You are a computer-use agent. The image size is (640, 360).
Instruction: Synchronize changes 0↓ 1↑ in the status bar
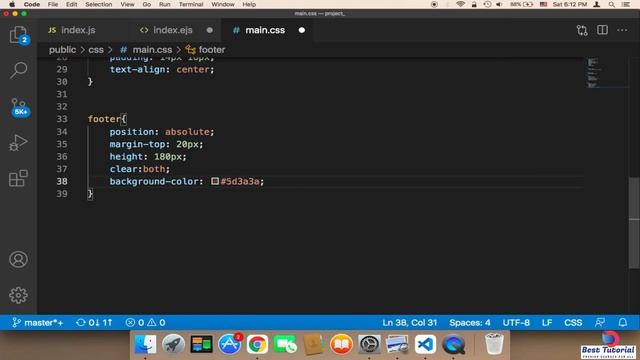click(x=94, y=322)
